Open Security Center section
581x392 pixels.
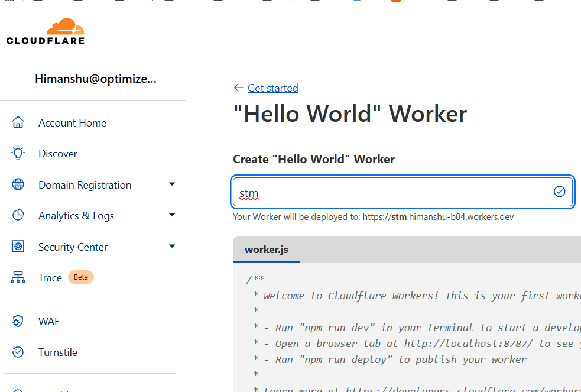pyautogui.click(x=73, y=247)
